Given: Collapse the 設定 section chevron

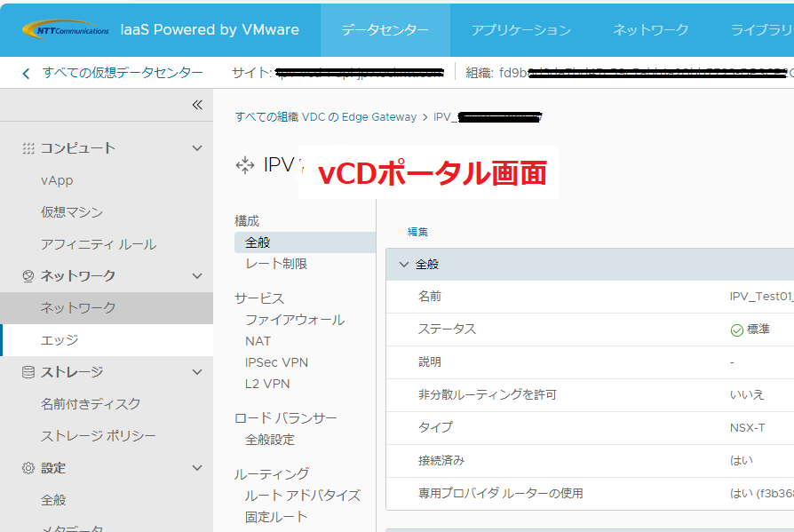Looking at the screenshot, I should [x=197, y=468].
